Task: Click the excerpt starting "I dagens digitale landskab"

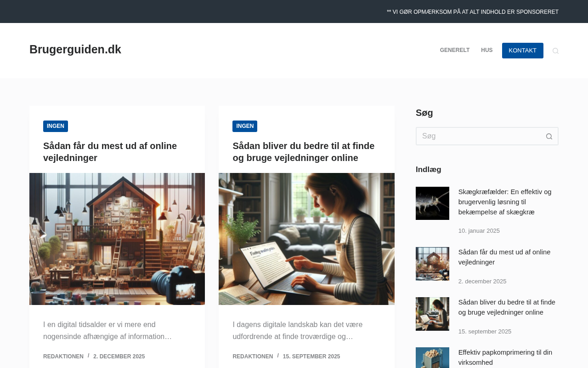Action: [x=298, y=331]
